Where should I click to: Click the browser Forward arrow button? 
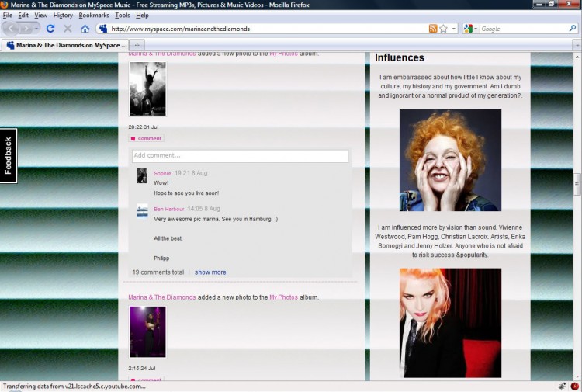[x=26, y=29]
